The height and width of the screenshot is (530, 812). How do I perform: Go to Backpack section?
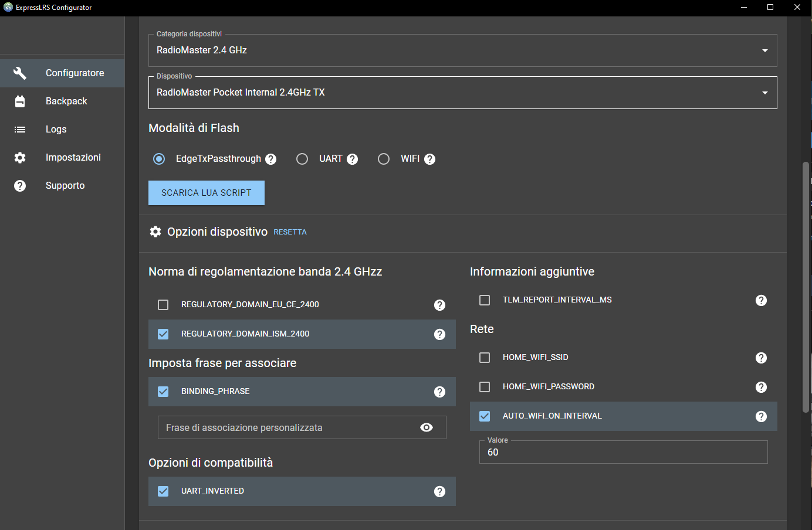pos(62,101)
